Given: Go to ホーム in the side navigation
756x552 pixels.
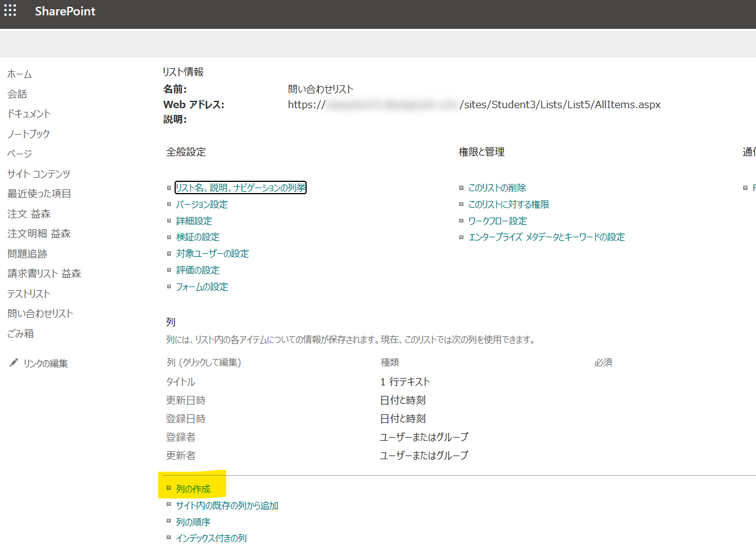Looking at the screenshot, I should tap(20, 74).
